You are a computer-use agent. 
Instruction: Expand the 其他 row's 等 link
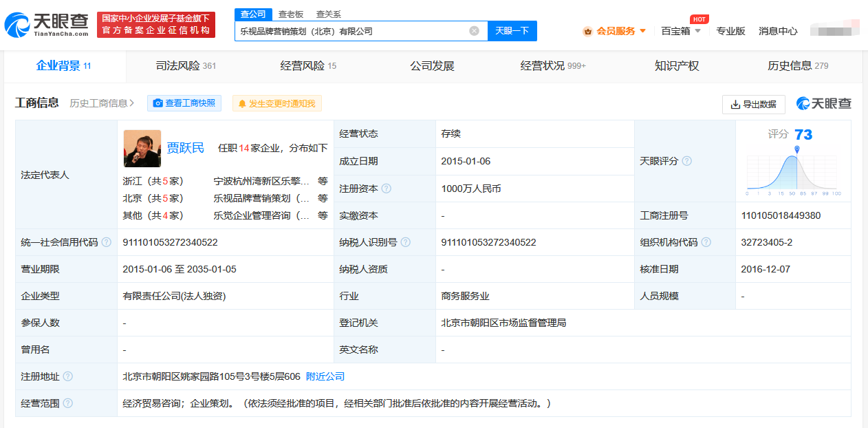point(323,215)
